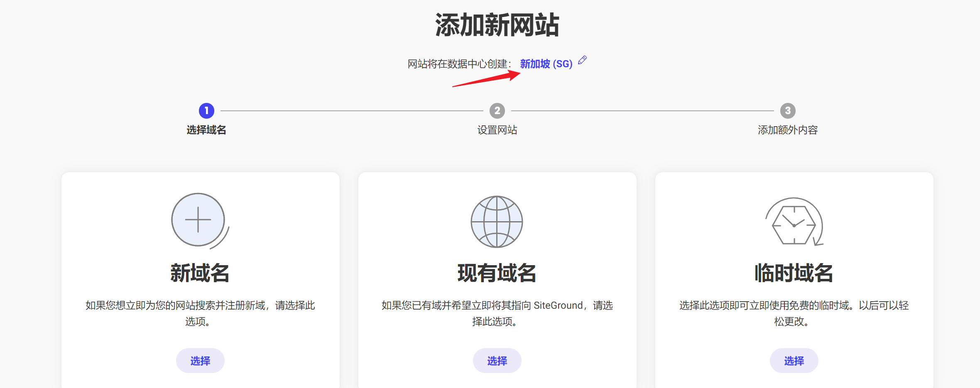Click the step 2 circle indicator
Viewport: 980px width, 388px height.
(x=497, y=111)
